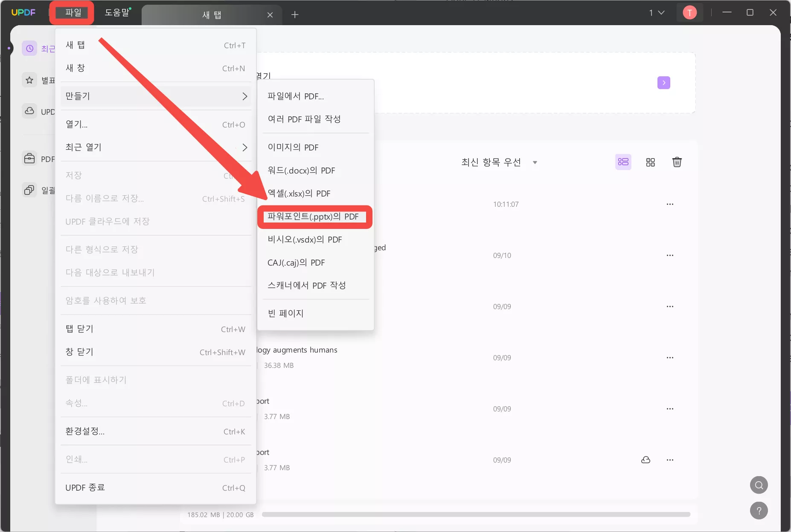The width and height of the screenshot is (791, 532).
Task: Select 열기... menu item
Action: [x=156, y=124]
